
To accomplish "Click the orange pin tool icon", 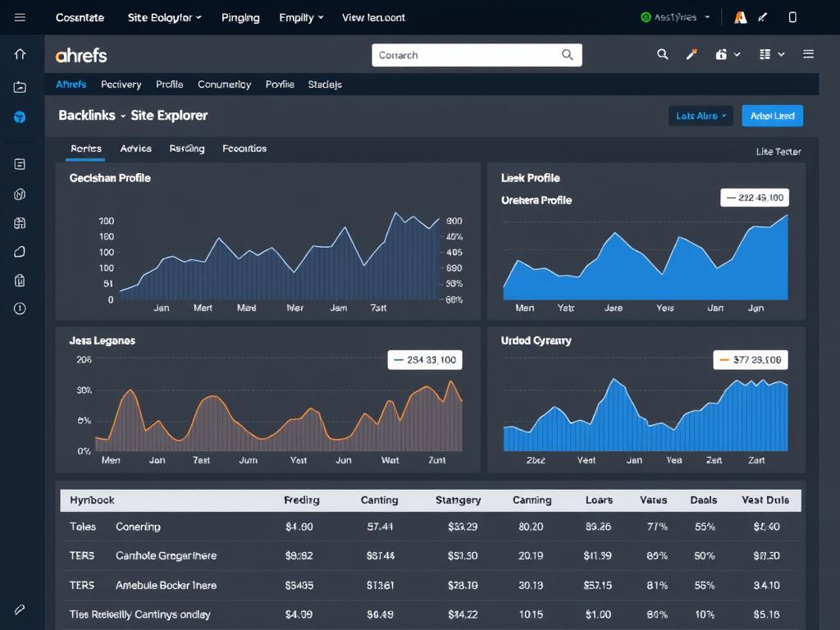I will pyautogui.click(x=692, y=54).
